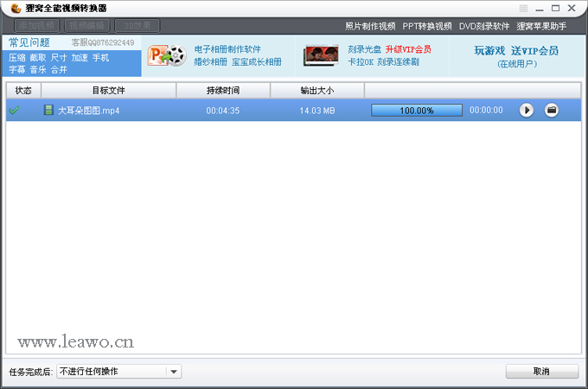Image resolution: width=588 pixels, height=389 pixels.
Task: Click the 字幕 FAQ link
Action: (x=17, y=70)
